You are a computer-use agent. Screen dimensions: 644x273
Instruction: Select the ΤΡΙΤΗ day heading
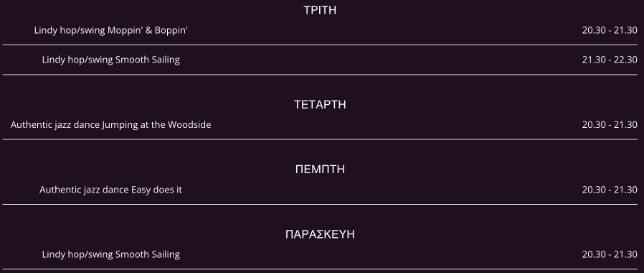[320, 10]
